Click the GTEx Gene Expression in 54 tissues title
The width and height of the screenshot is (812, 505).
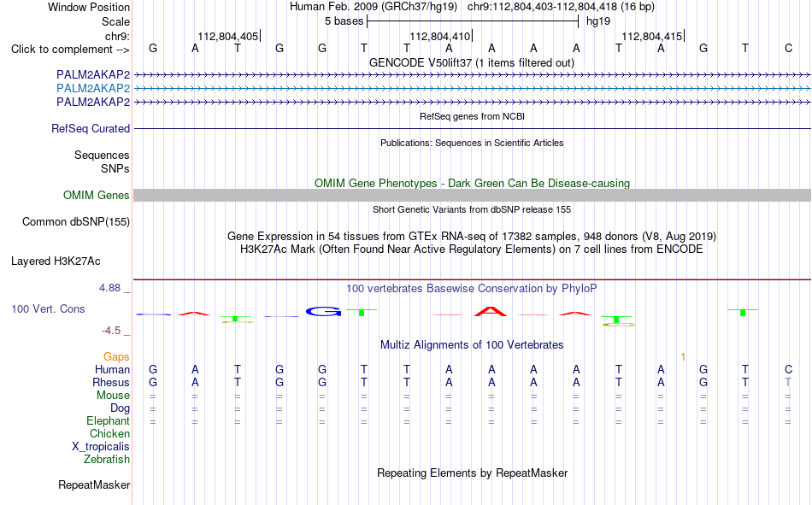(x=472, y=237)
